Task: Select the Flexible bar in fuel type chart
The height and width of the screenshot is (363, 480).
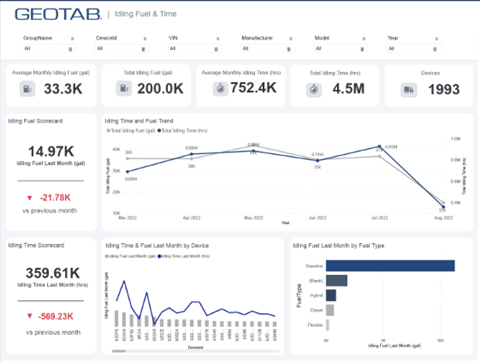Action: coord(328,325)
